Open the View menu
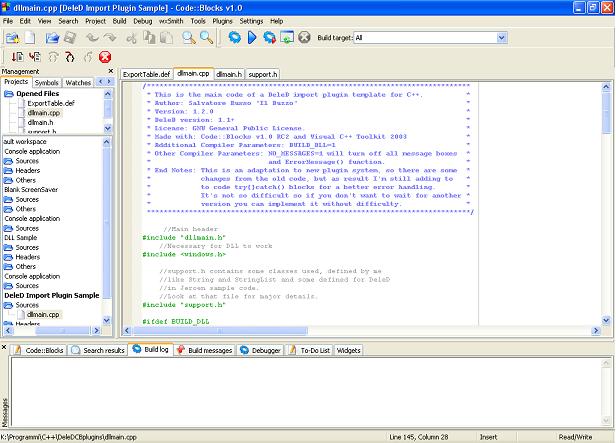 pyautogui.click(x=44, y=21)
